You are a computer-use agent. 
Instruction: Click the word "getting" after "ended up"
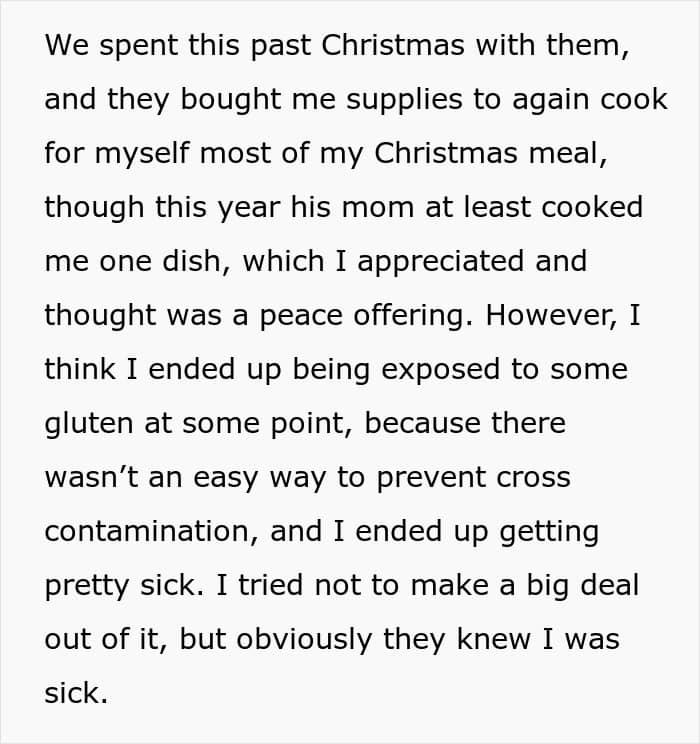pos(549,532)
